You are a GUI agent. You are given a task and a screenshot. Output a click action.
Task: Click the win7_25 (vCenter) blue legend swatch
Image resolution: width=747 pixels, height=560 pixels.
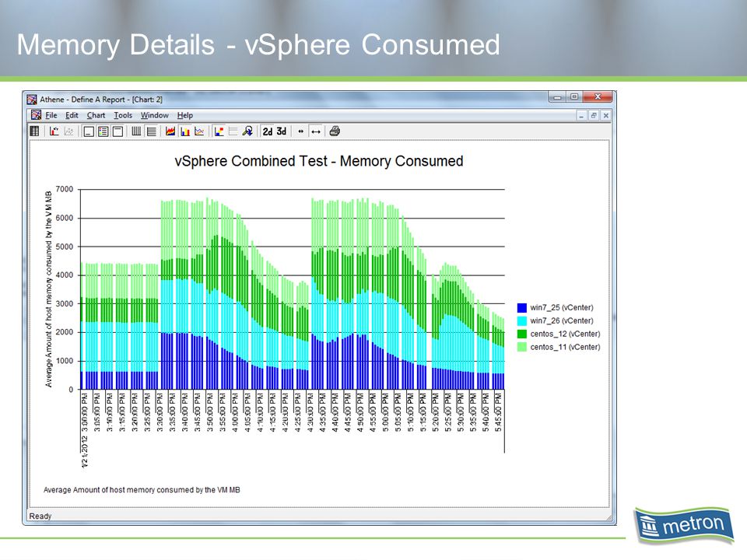coord(521,308)
